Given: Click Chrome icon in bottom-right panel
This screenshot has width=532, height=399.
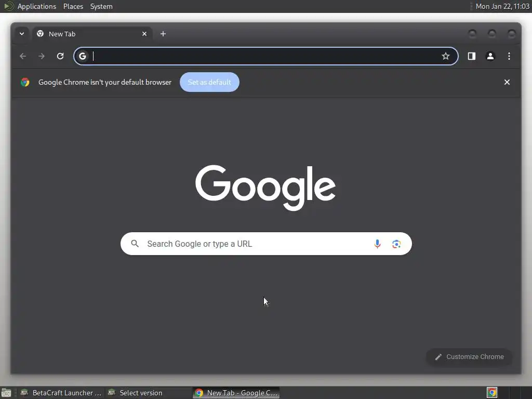Looking at the screenshot, I should coord(492,393).
